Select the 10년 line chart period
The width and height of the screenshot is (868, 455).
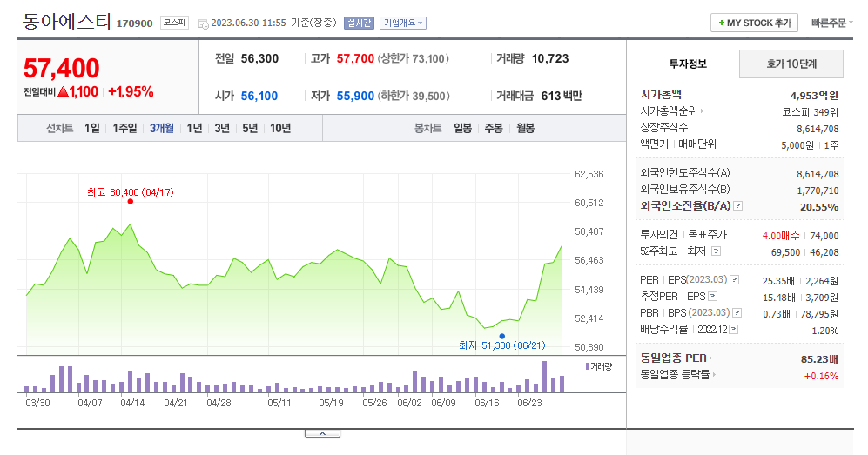[x=280, y=128]
